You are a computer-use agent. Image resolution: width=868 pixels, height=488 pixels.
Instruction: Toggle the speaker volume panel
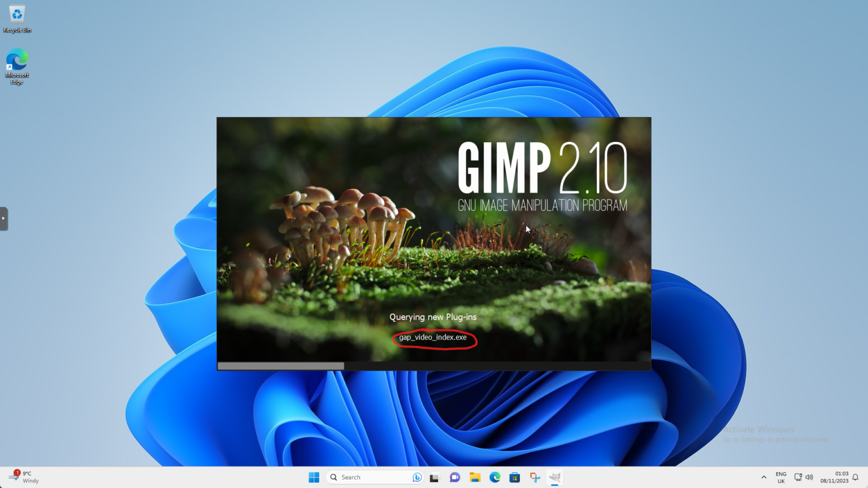pos(810,477)
